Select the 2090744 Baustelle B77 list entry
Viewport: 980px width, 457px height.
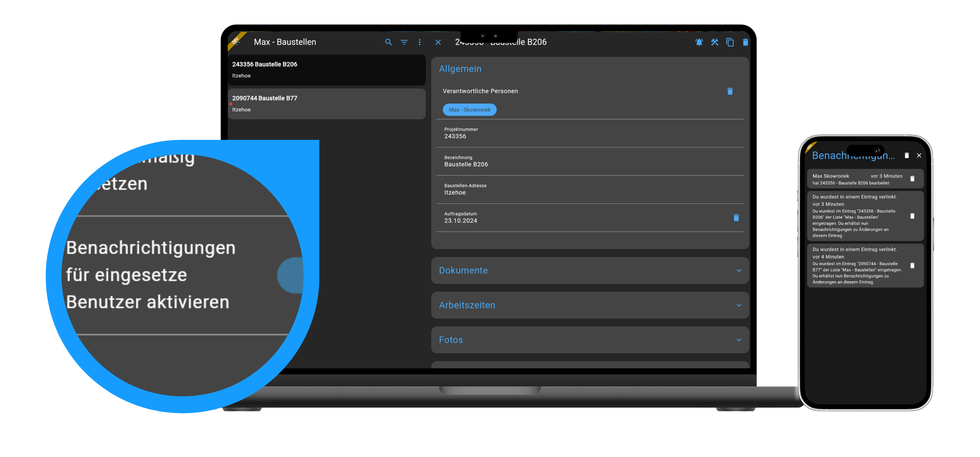(326, 104)
